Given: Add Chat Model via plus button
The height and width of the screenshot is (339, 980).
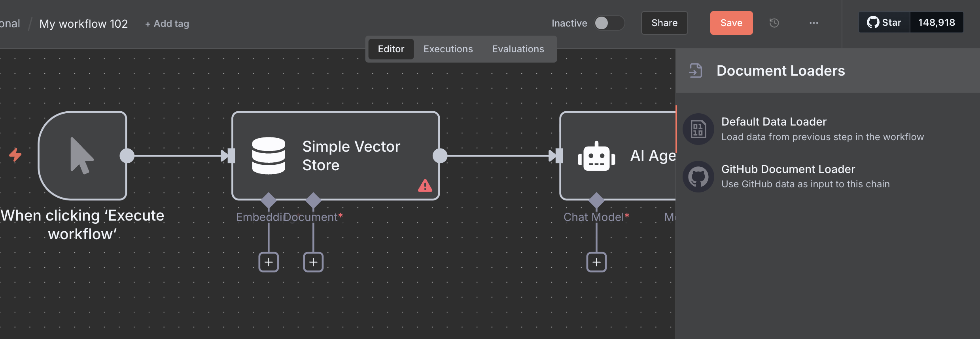Looking at the screenshot, I should 596,262.
